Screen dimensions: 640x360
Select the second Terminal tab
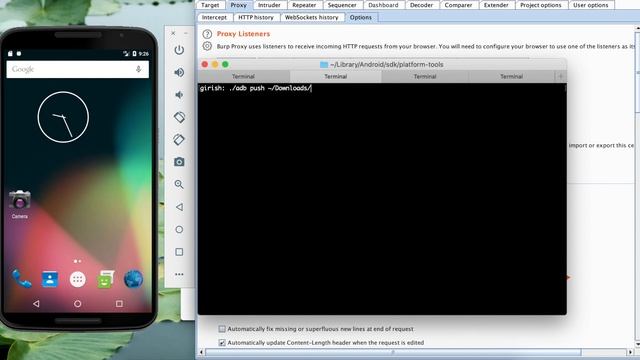[x=336, y=76]
